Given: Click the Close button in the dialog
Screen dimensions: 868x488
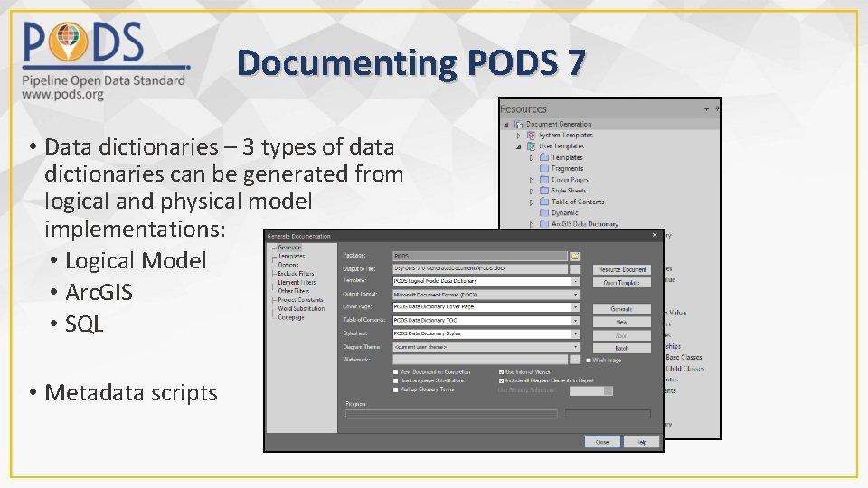Looking at the screenshot, I should 602,442.
